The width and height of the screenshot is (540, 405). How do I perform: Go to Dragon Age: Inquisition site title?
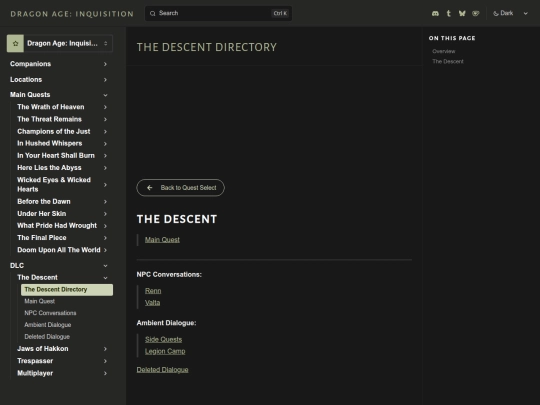tap(72, 14)
